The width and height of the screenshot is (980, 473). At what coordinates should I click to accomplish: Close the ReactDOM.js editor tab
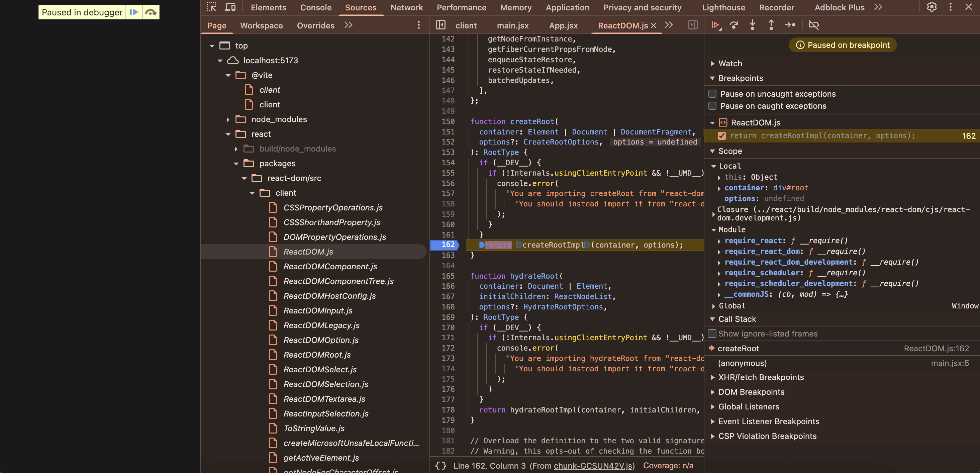(654, 25)
